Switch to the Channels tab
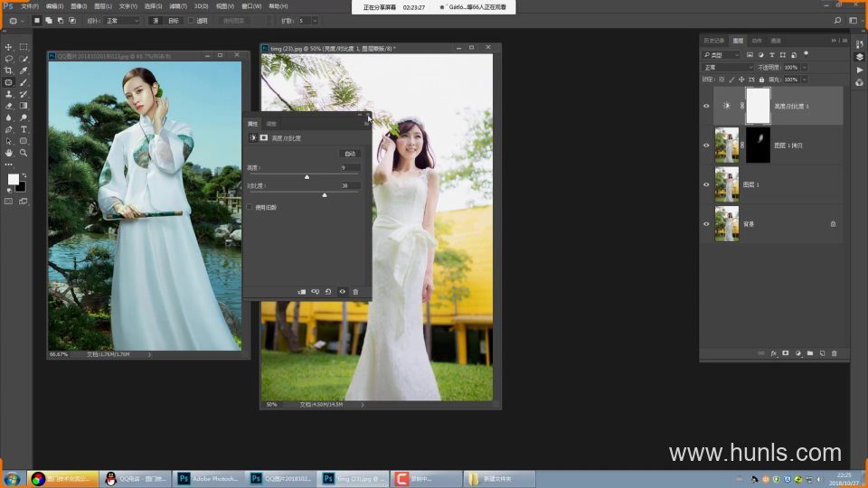 [776, 41]
